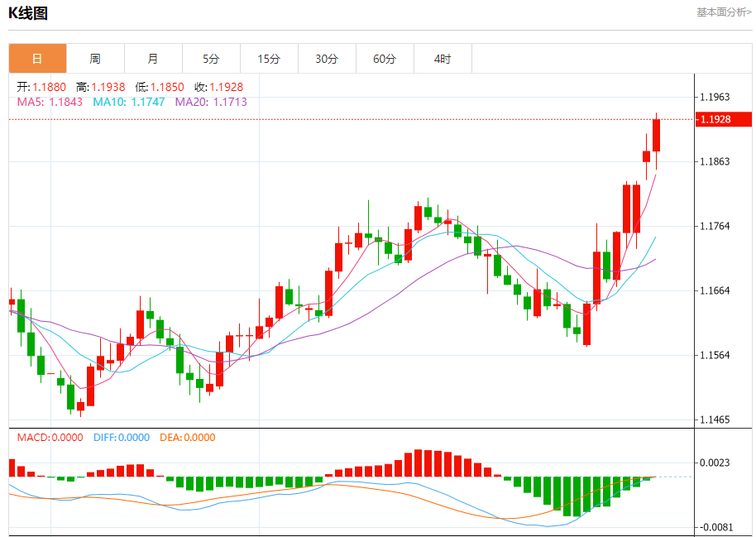Click the MA10 indicator label
Screen dimensions: 756x537
coord(128,102)
